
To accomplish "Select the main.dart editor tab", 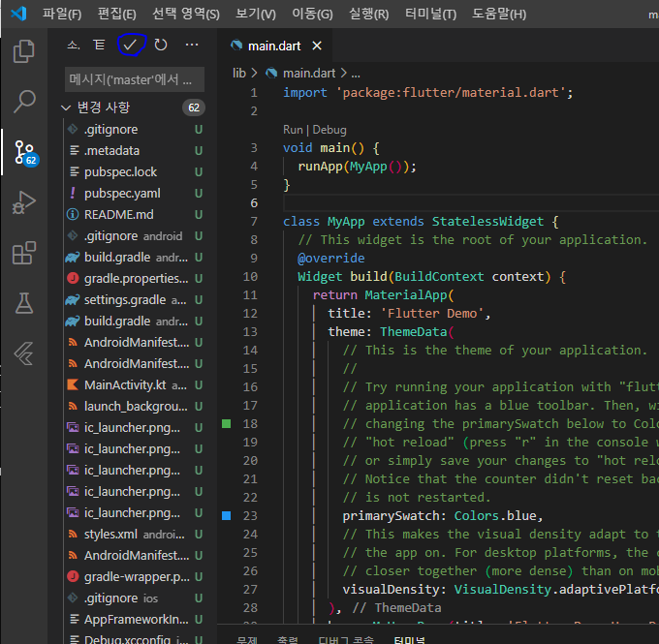I will coord(274,46).
